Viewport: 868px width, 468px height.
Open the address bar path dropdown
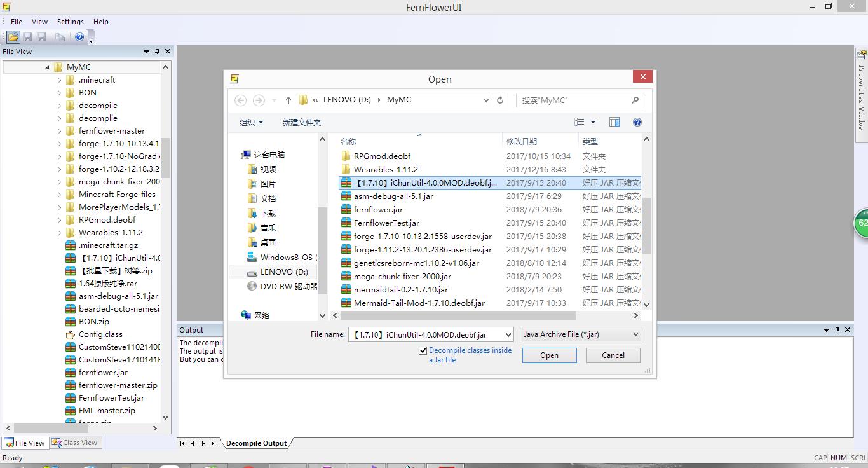click(486, 100)
